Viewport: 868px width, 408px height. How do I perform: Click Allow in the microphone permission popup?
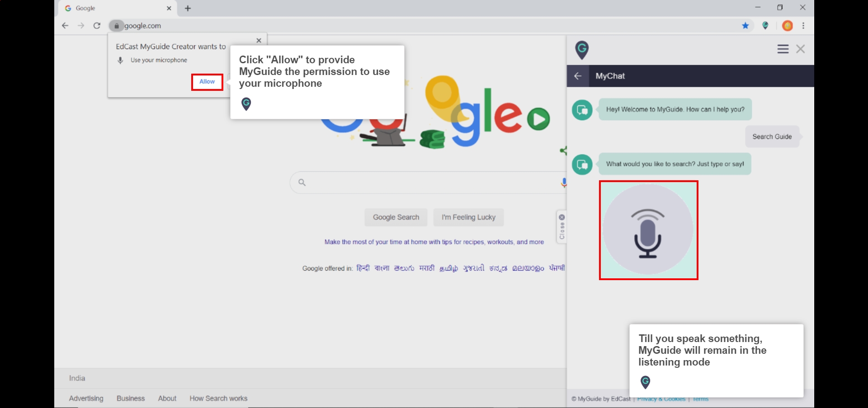(207, 82)
